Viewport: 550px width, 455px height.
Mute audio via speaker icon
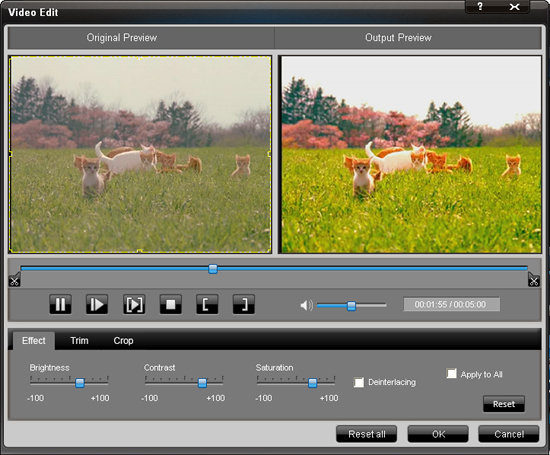point(306,305)
